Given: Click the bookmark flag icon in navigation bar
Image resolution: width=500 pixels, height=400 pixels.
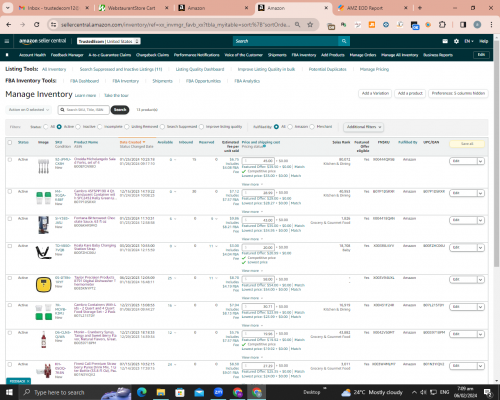Looking at the screenshot, I should (x=7, y=55).
